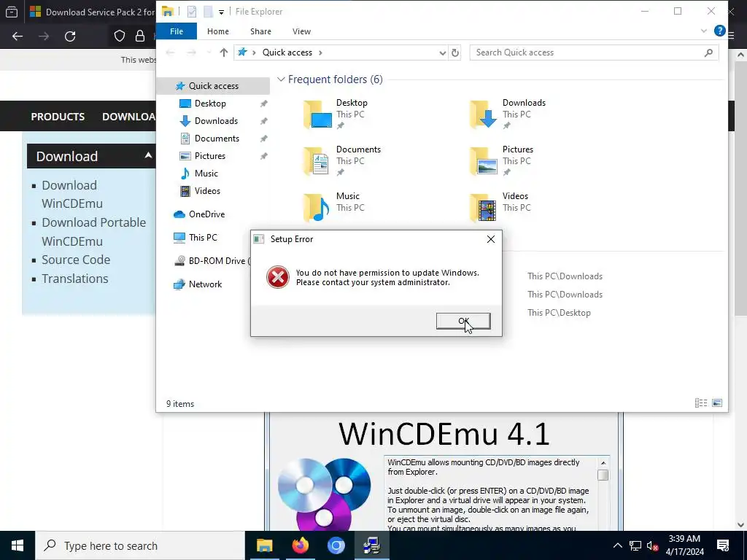Select the Videos frequent folder icon
Screen dimensions: 747x560
[483, 208]
